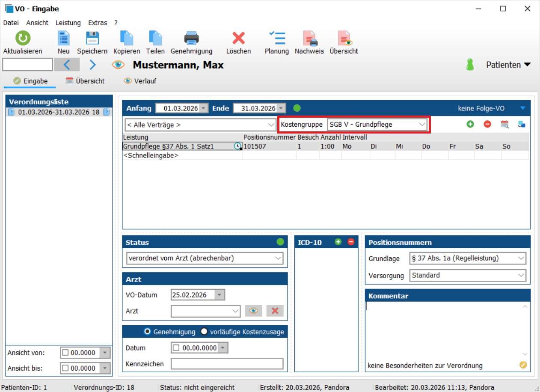Click the green Aktualisieren refresh icon
The image size is (540, 392).
pos(23,39)
